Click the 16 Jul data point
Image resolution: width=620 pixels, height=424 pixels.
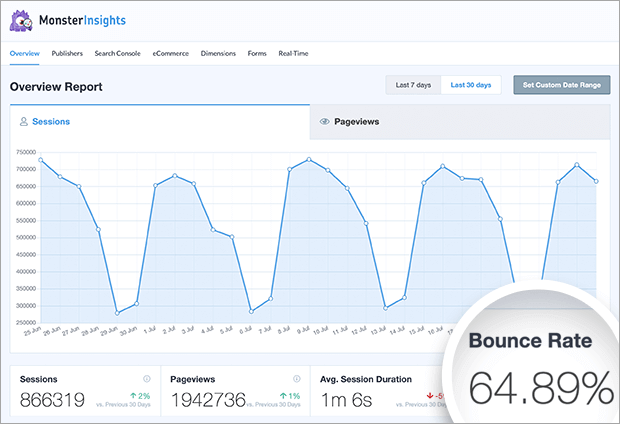click(443, 166)
